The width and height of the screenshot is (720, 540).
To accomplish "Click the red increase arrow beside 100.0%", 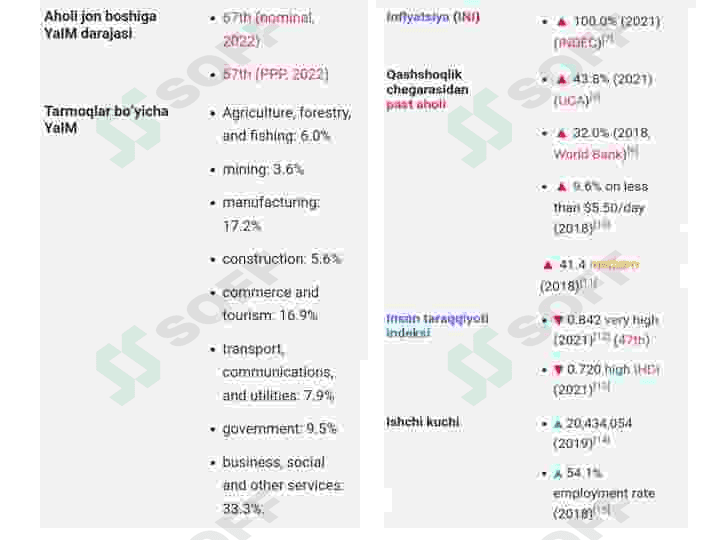I will point(562,21).
